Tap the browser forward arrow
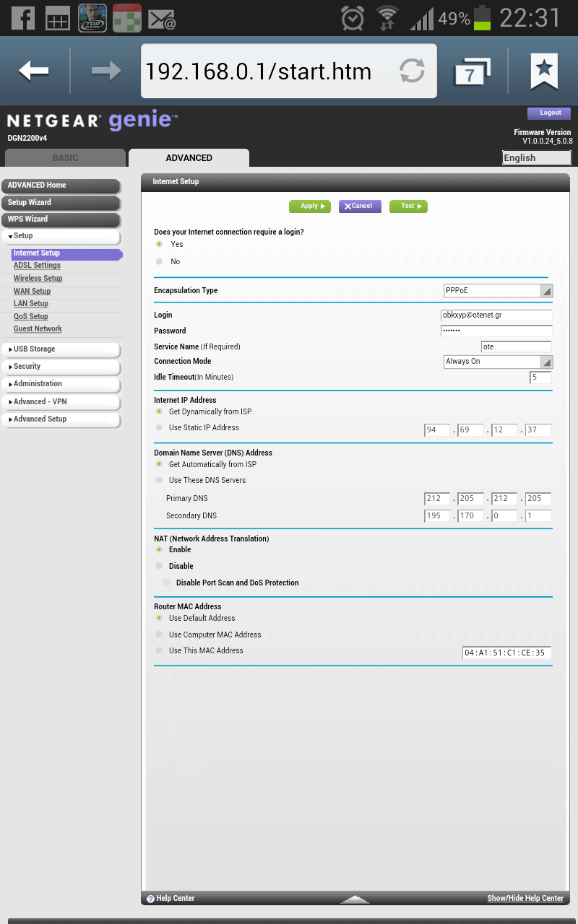 105,71
